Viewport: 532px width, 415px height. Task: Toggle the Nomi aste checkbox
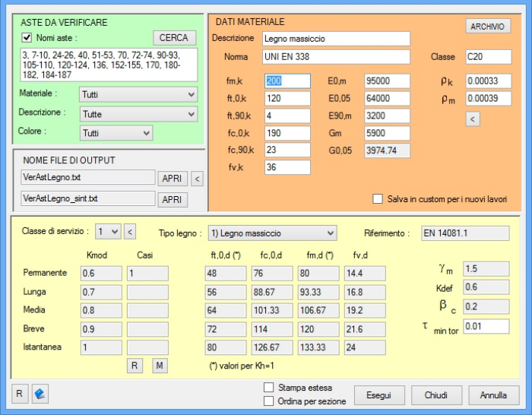(x=27, y=38)
